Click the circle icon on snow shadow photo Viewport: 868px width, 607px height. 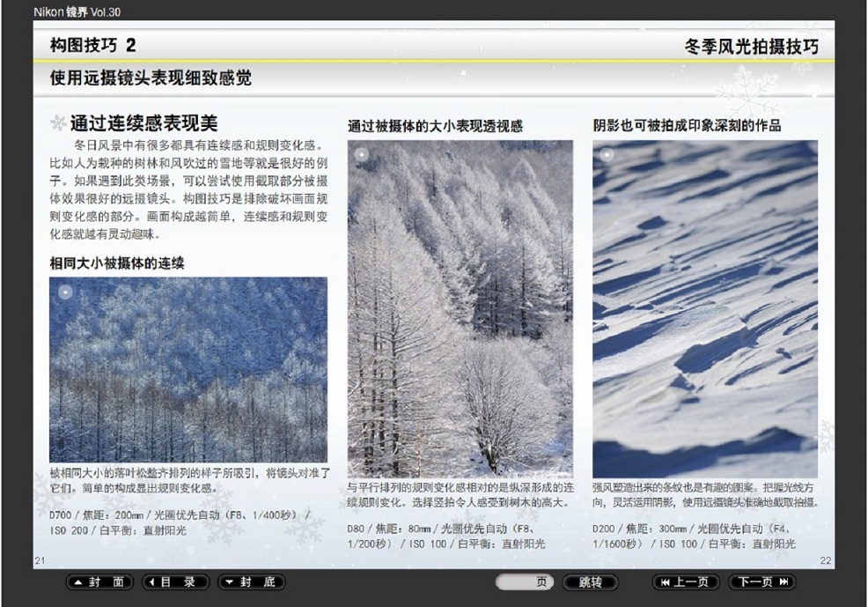point(607,155)
